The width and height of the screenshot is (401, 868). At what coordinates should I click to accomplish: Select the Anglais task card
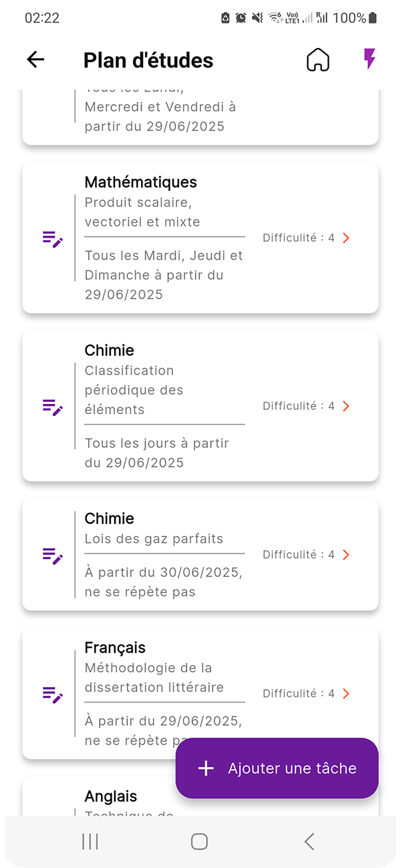(x=110, y=797)
